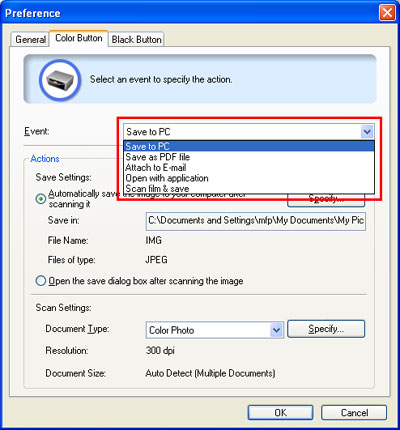Expand the Document Type dropdown arrow
The height and width of the screenshot is (430, 400).
pyautogui.click(x=276, y=330)
